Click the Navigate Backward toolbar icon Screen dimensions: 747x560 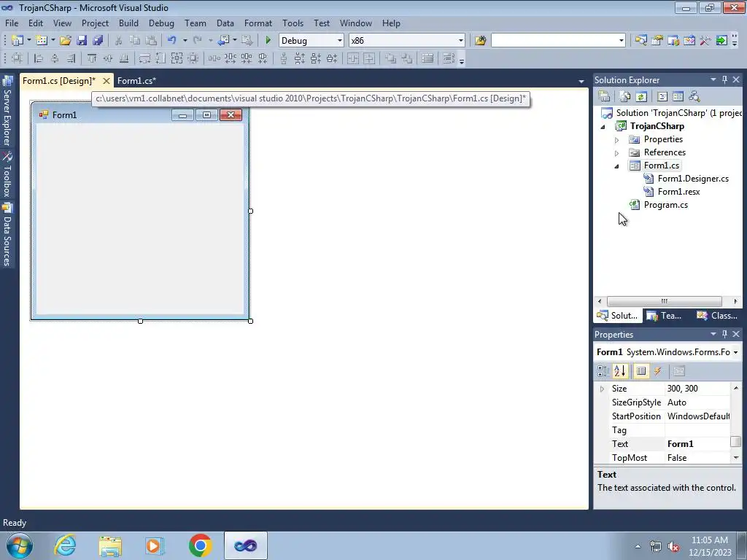pyautogui.click(x=223, y=41)
